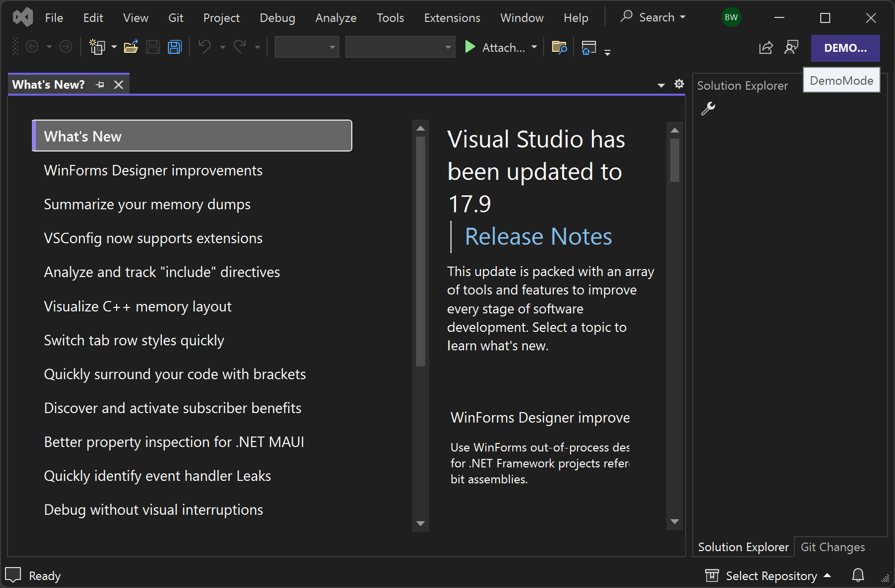The image size is (895, 588).
Task: Open the Undo history dropdown arrow
Action: 222,47
